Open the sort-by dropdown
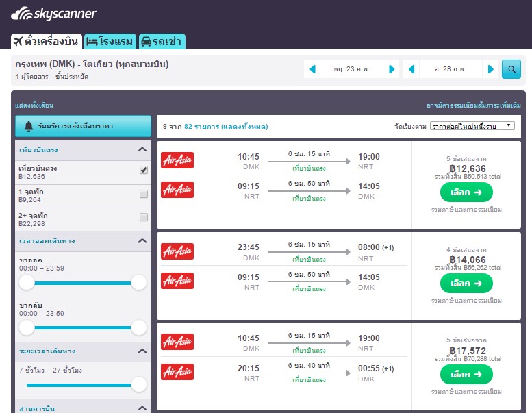 tap(472, 126)
